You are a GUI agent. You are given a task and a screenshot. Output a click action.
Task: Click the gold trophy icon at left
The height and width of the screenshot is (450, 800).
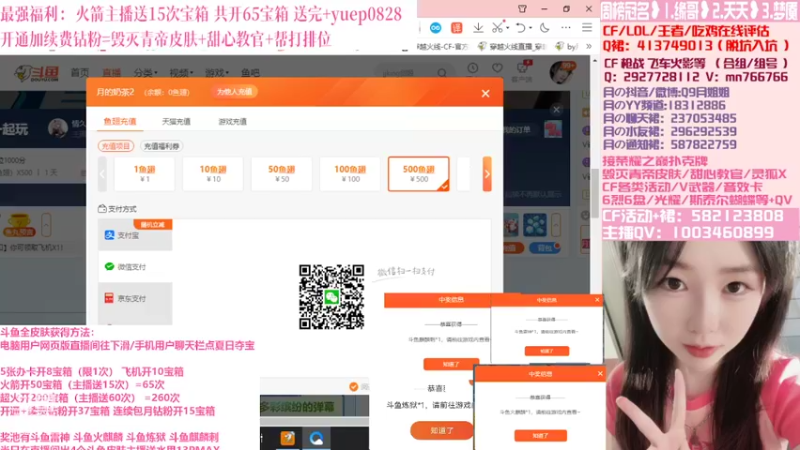[19, 224]
